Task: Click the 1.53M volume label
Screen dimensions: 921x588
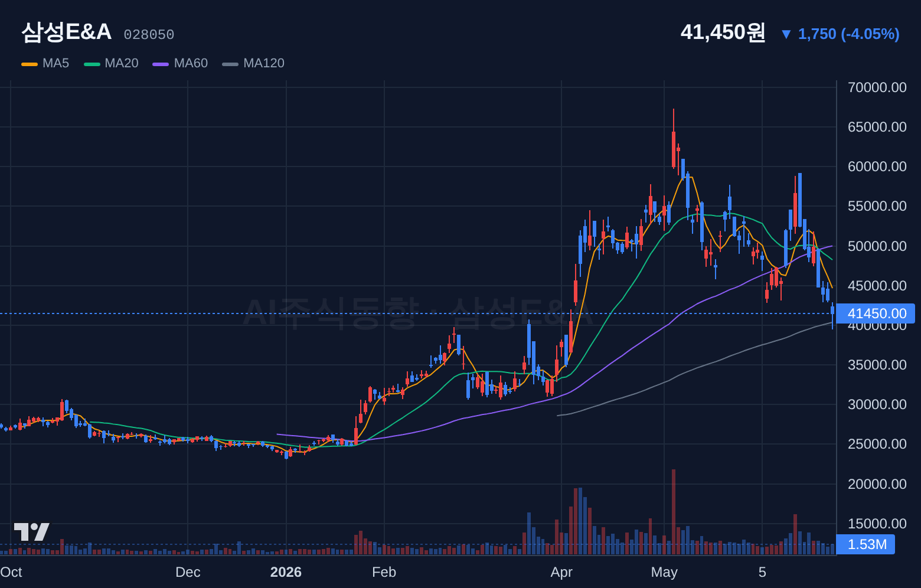Action: [866, 544]
